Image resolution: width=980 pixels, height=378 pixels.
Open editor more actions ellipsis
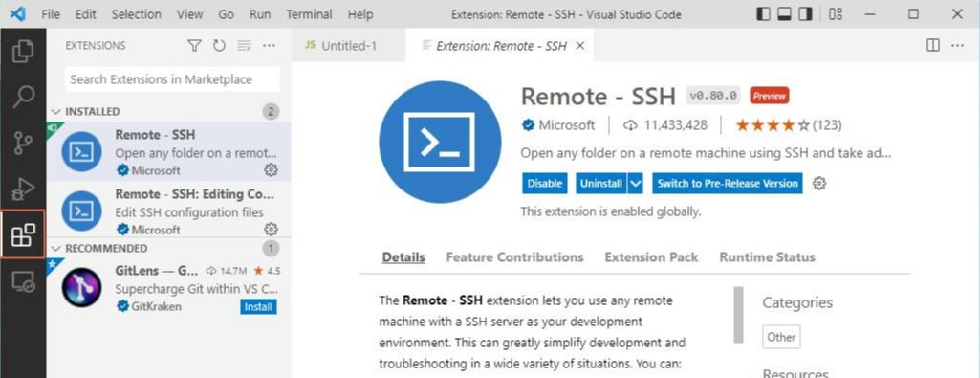click(957, 46)
